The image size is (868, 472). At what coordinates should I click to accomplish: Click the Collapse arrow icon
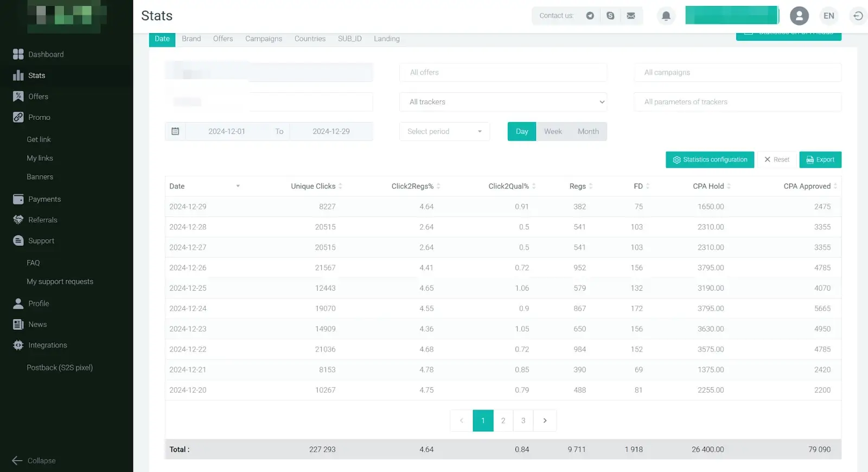tap(17, 461)
